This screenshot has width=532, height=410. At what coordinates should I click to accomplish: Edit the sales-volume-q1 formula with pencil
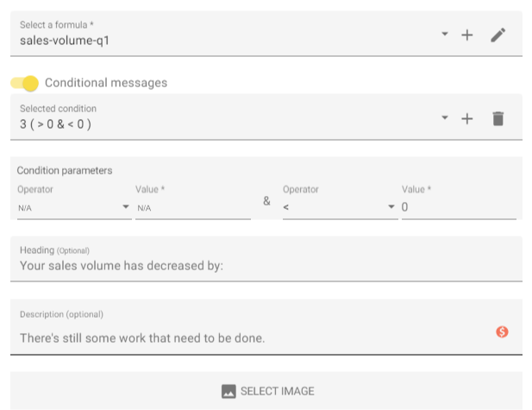click(x=498, y=35)
